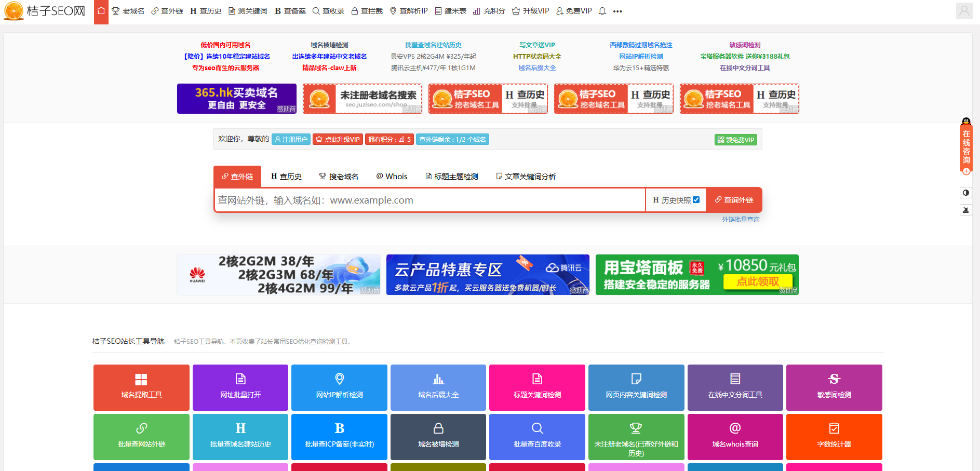The width and height of the screenshot is (980, 471).
Task: Open 查解析IP in the top navigation
Action: (409, 11)
